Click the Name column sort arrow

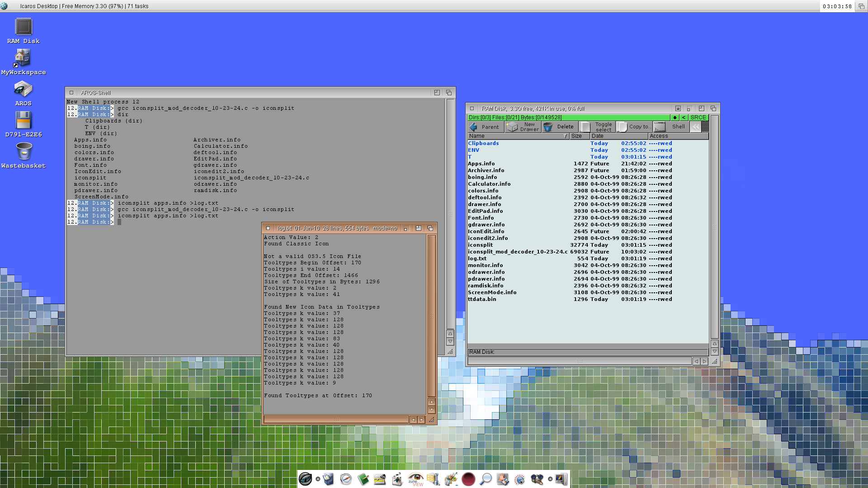click(x=565, y=136)
